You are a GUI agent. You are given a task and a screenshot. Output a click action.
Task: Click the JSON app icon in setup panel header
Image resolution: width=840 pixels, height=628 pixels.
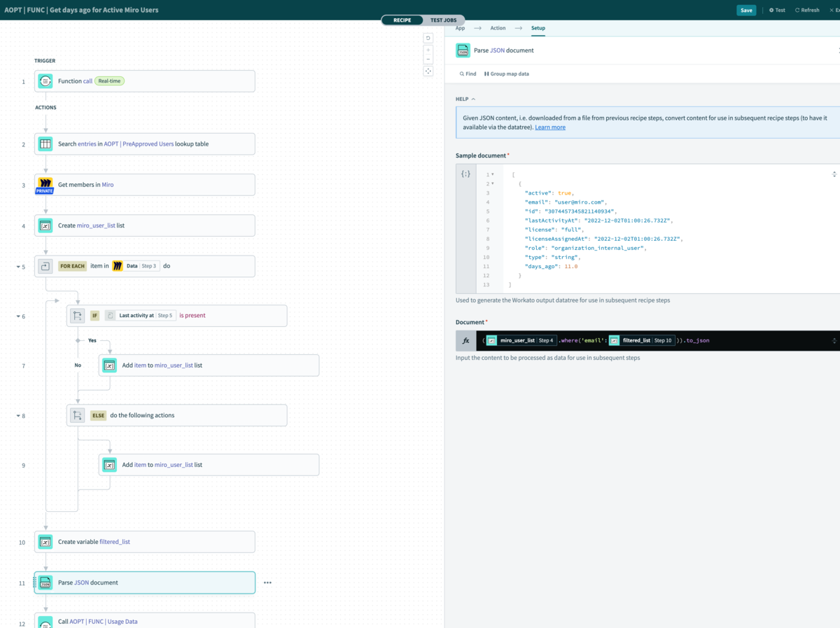[463, 50]
